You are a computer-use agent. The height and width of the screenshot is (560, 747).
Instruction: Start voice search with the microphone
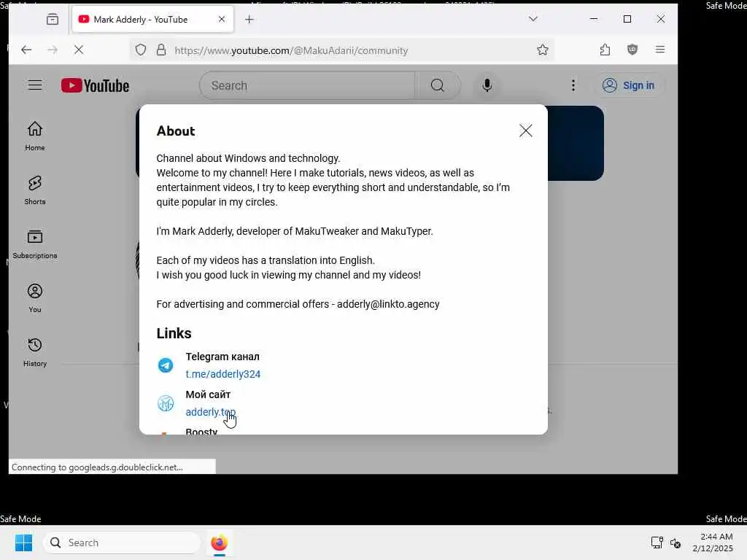point(487,86)
